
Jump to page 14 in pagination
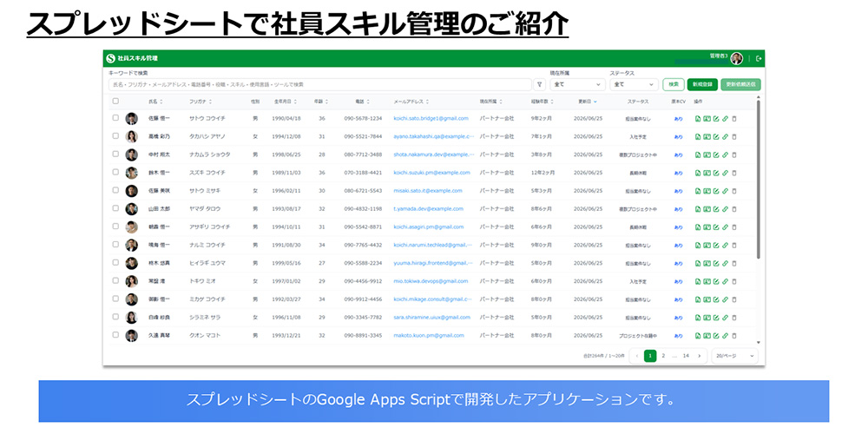click(x=686, y=356)
